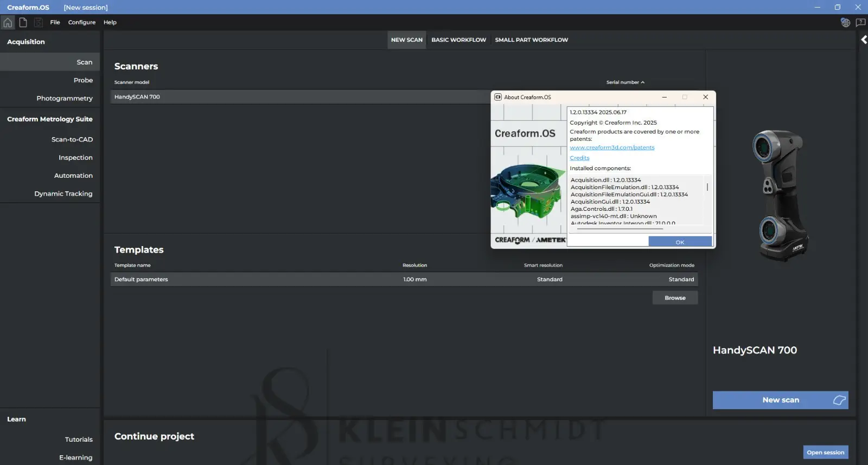Close the About Creaform.OS dialog
This screenshot has height=465, width=868.
pos(705,97)
